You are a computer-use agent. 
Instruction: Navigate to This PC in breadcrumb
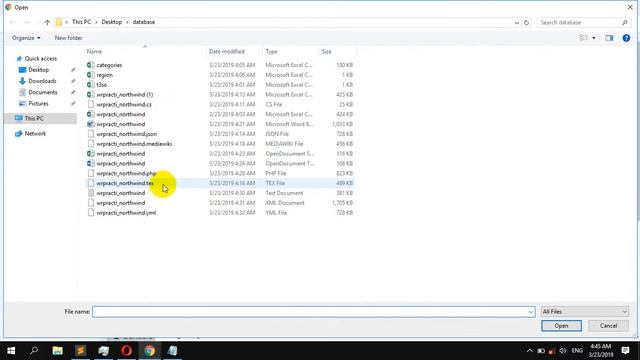coord(81,22)
